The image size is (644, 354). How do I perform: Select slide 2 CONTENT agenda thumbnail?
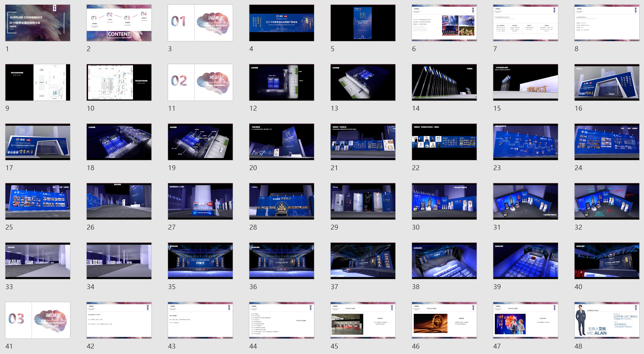coord(119,23)
